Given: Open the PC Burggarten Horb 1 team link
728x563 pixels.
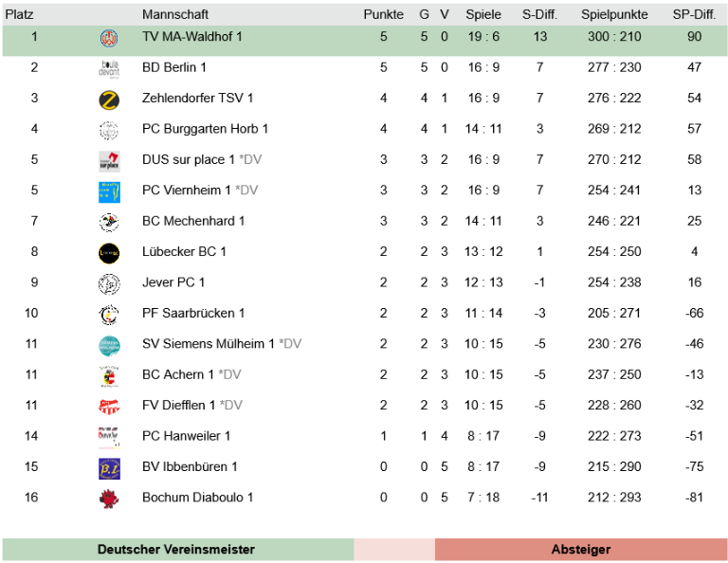Looking at the screenshot, I should [x=205, y=129].
